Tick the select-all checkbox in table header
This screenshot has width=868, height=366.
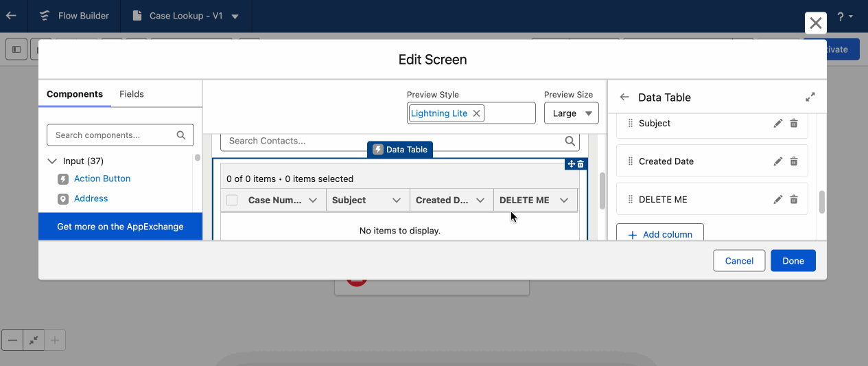[x=232, y=201]
